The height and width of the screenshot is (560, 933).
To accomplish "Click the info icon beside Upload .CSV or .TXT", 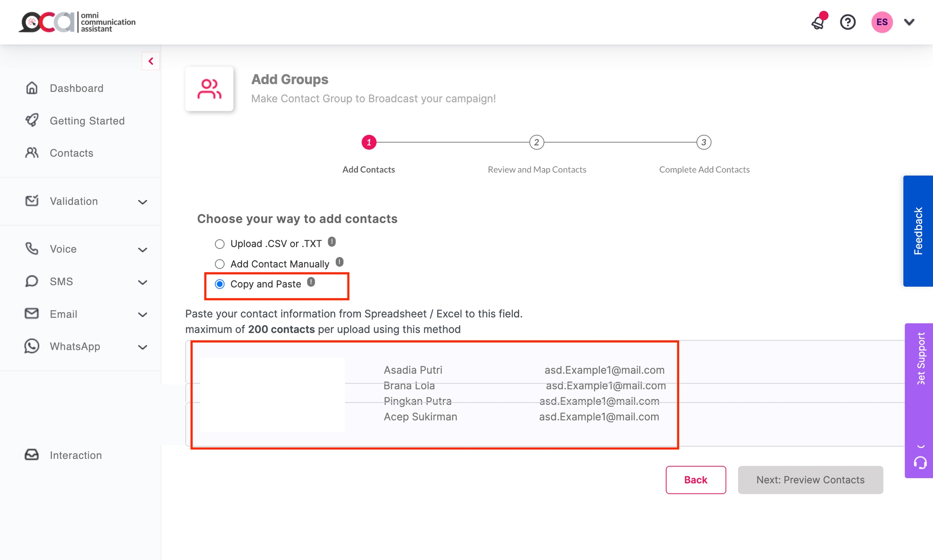I will (332, 242).
